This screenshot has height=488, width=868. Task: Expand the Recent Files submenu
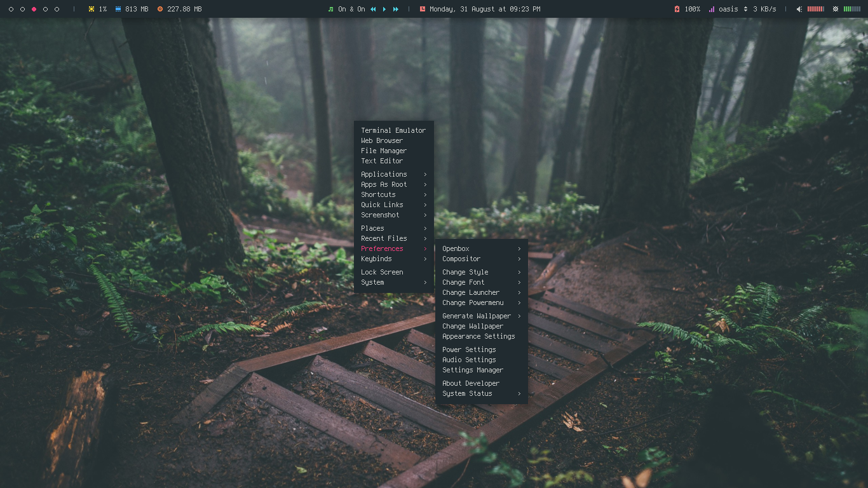[394, 238]
